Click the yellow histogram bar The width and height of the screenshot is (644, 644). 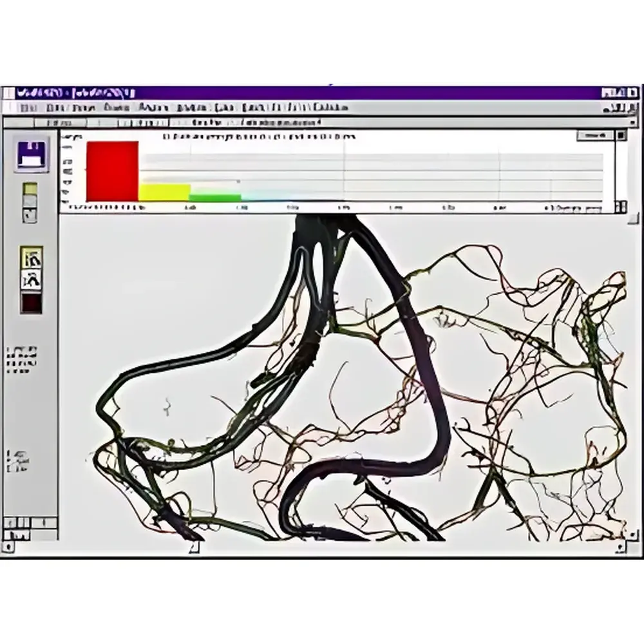[164, 193]
